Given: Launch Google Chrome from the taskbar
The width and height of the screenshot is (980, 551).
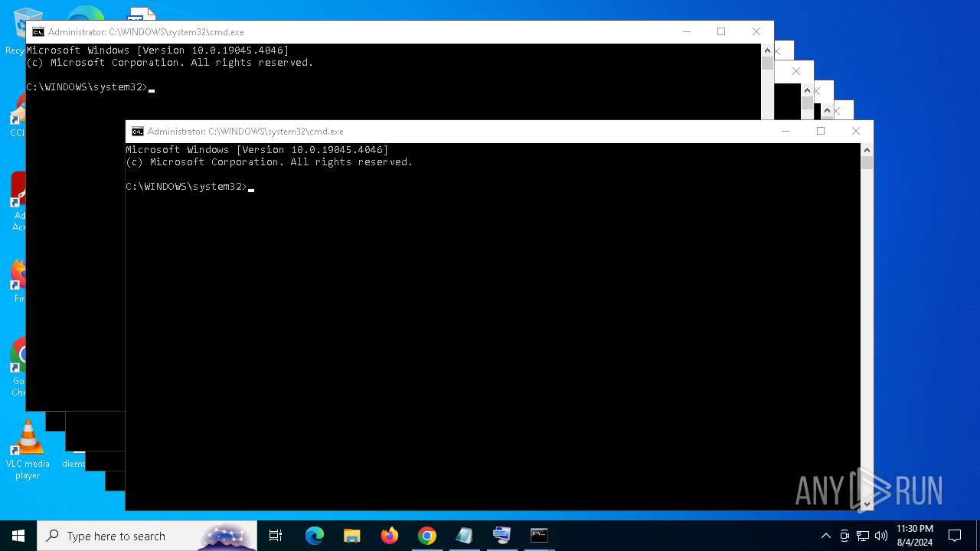Looking at the screenshot, I should (427, 536).
